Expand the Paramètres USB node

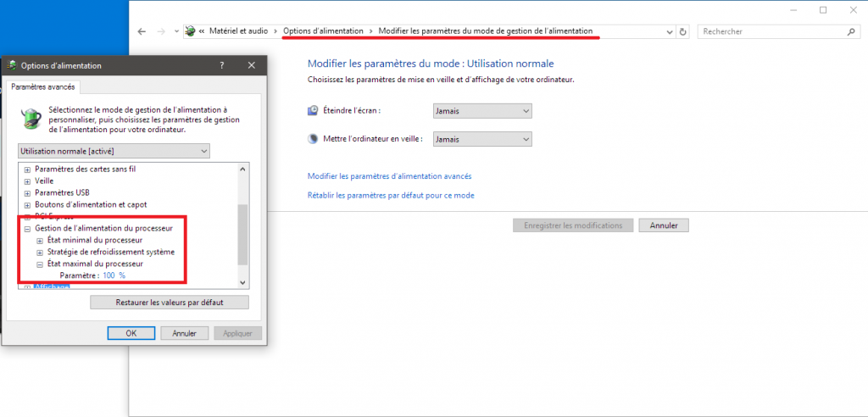coord(27,193)
